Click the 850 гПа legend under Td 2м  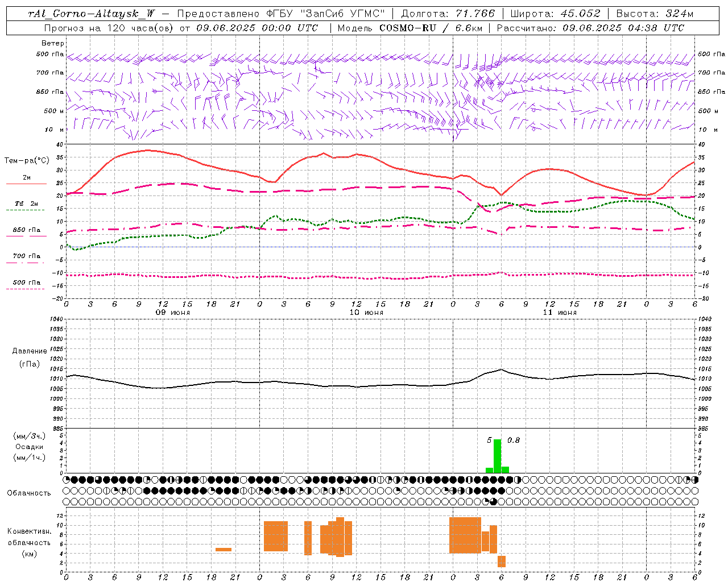(26, 230)
